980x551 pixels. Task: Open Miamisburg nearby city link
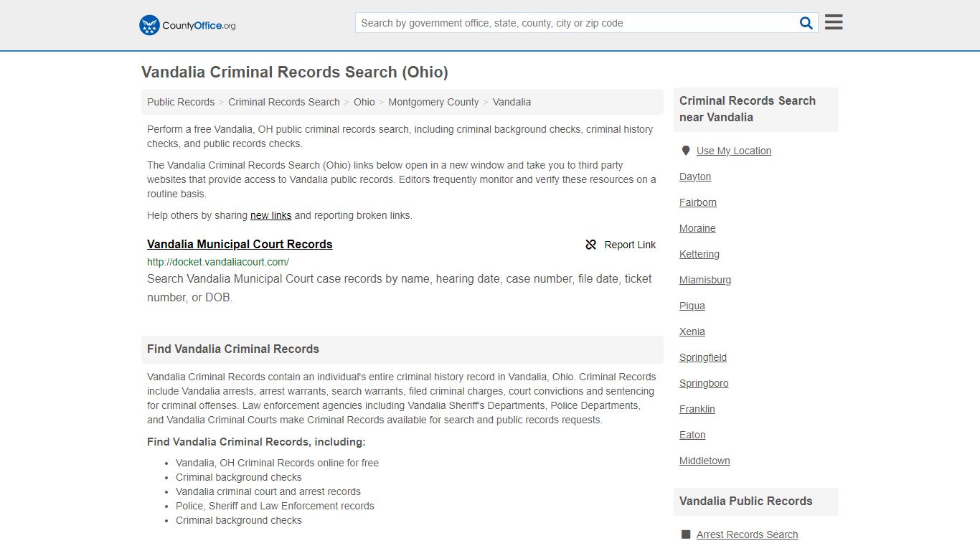(705, 280)
